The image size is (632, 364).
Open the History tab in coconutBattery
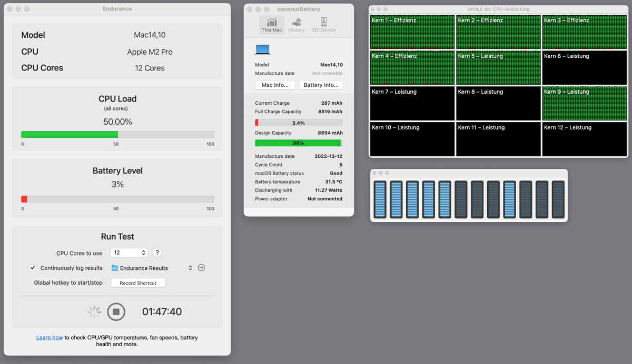[x=297, y=25]
